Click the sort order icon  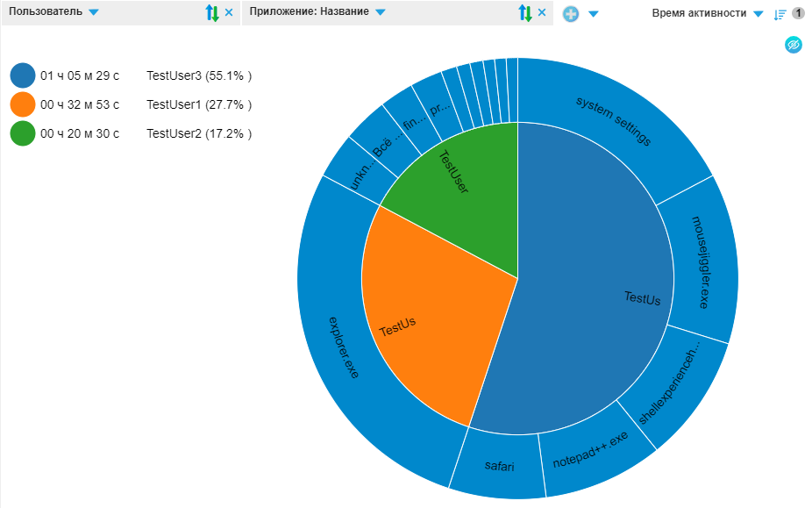[x=780, y=13]
